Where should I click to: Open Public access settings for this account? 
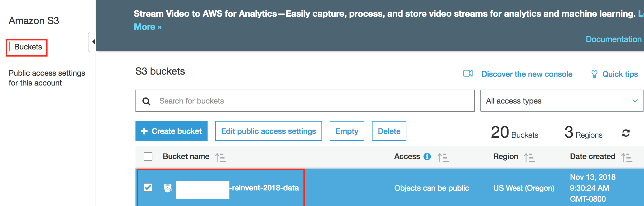coord(47,78)
